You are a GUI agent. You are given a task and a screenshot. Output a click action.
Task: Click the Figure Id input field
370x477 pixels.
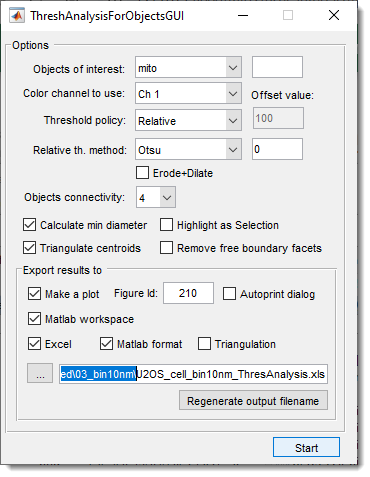tap(188, 293)
